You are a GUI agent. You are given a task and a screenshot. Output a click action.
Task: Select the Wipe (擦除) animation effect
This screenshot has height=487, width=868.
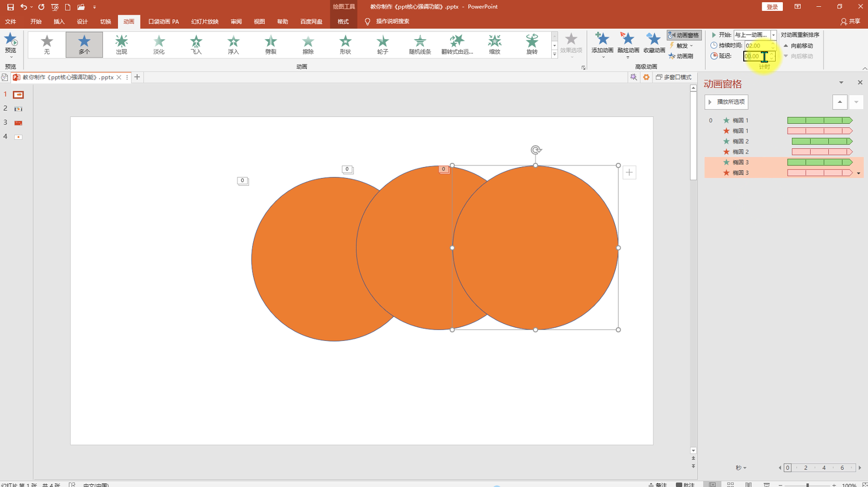(308, 45)
